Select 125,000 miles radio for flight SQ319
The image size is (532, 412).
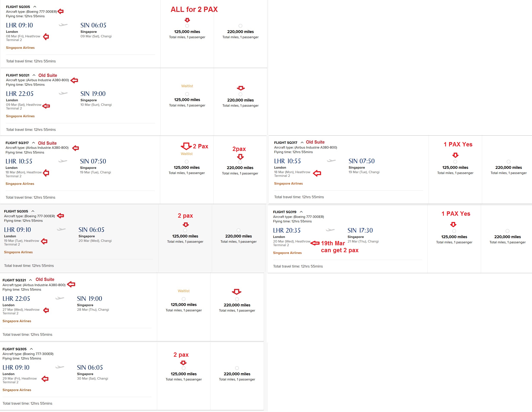454,231
